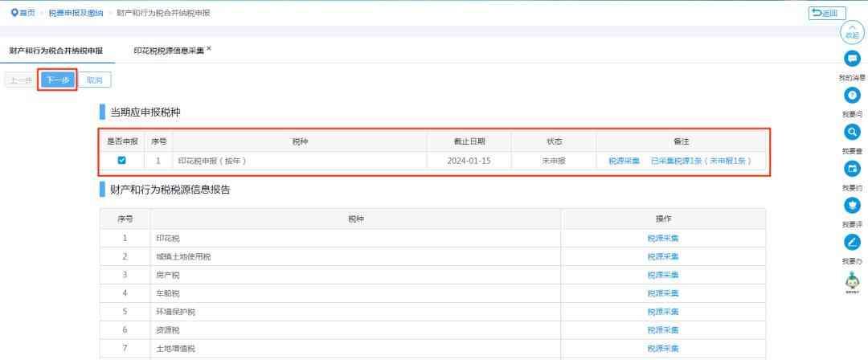Collapse the 收起 sidebar chevron

852,32
